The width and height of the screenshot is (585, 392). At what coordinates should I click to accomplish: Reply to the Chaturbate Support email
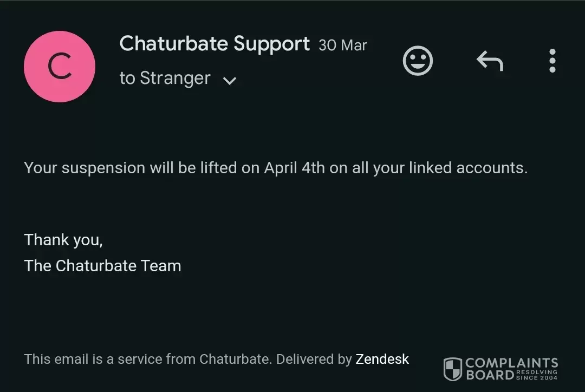coord(490,61)
